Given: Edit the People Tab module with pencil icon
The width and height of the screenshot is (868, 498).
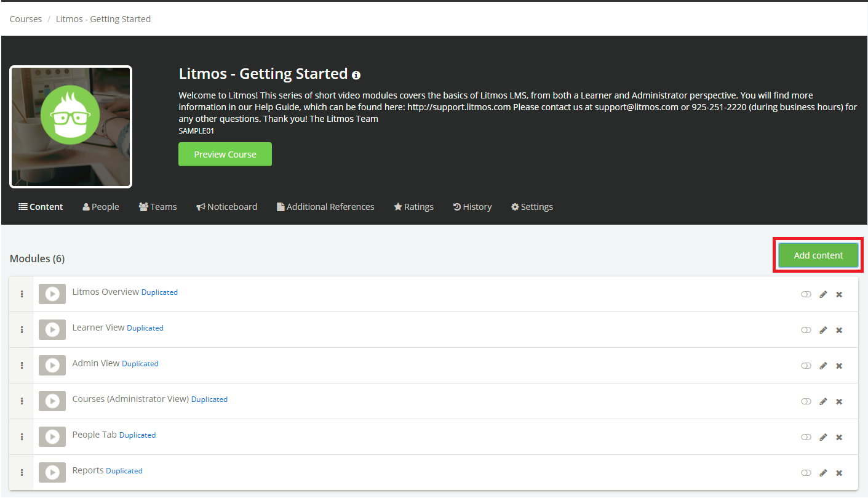Looking at the screenshot, I should pos(823,437).
